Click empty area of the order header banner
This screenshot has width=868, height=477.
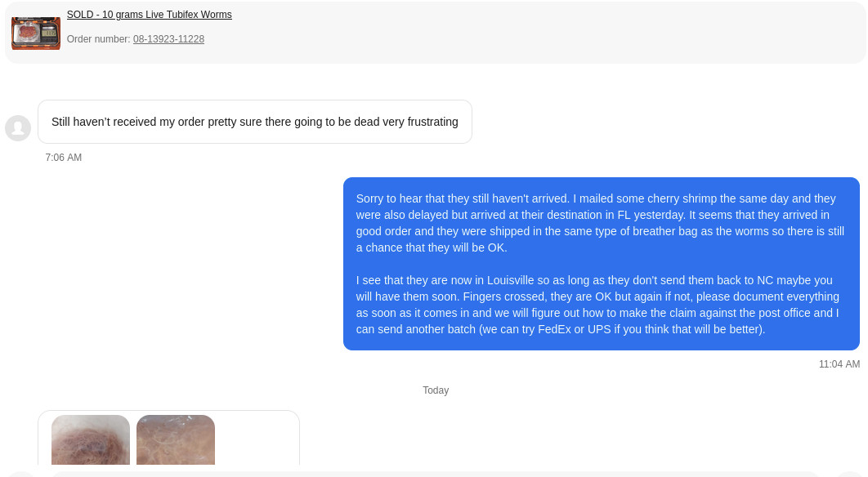tap(531, 33)
